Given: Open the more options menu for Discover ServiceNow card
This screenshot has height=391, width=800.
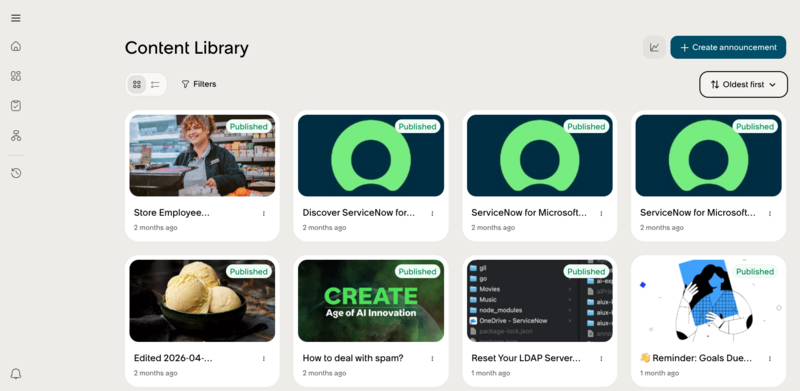Looking at the screenshot, I should (x=432, y=213).
